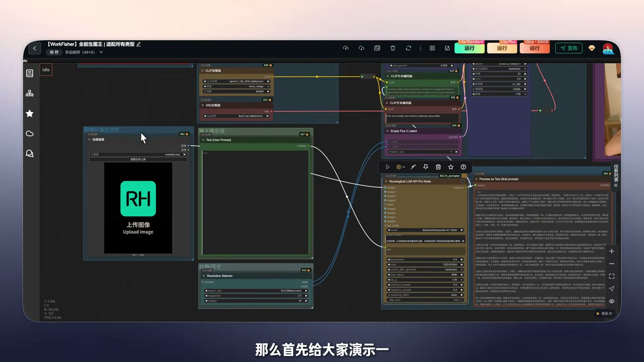Image resolution: width=644 pixels, height=362 pixels.
Task: Go back using the top-left arrow button
Action: [x=34, y=48]
